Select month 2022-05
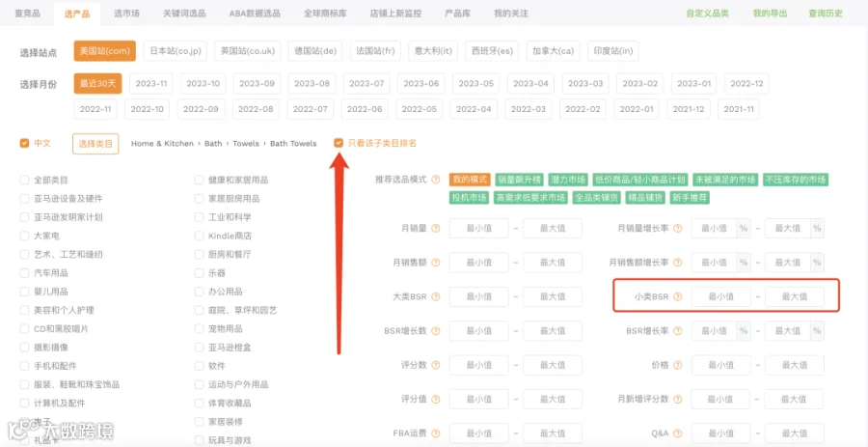The height and width of the screenshot is (447, 868). [x=420, y=109]
